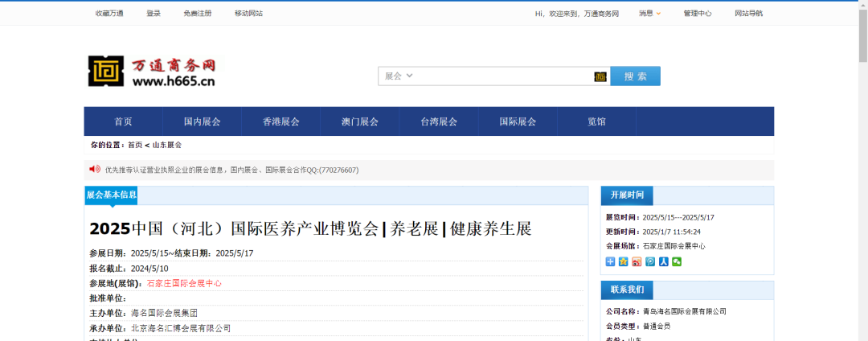The image size is (868, 341).
Task: Click the Tencent Weibo share icon
Action: pos(650,262)
